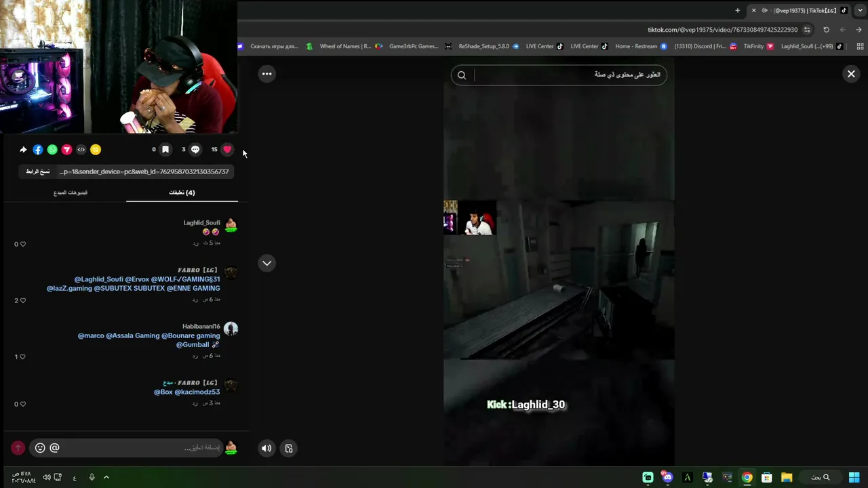The height and width of the screenshot is (488, 868).
Task: Open site settings icon in address bar
Action: [807, 30]
